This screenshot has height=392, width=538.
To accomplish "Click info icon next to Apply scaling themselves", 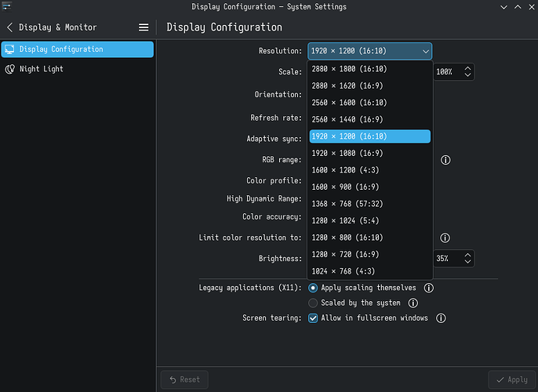I will [x=428, y=288].
